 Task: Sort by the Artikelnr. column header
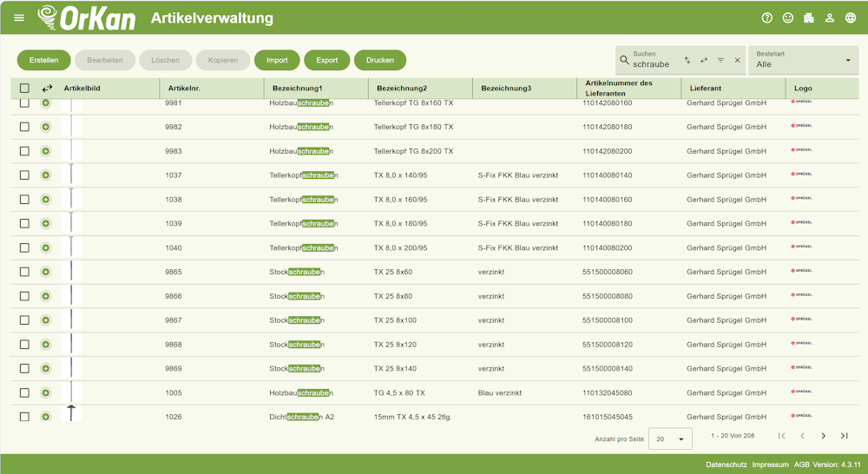point(184,88)
